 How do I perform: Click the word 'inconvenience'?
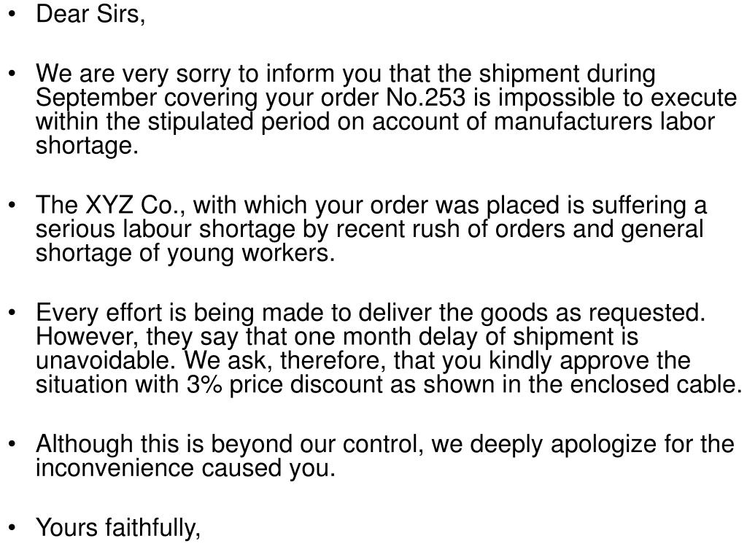click(x=115, y=468)
